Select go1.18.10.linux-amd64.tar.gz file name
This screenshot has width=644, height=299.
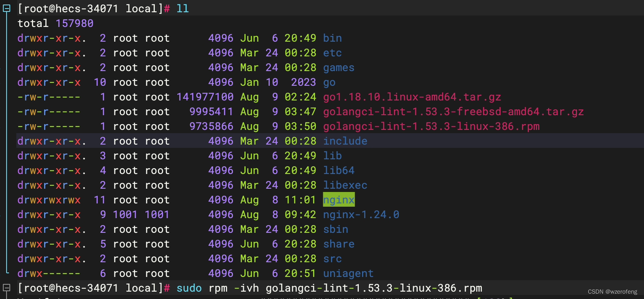pyautogui.click(x=412, y=97)
